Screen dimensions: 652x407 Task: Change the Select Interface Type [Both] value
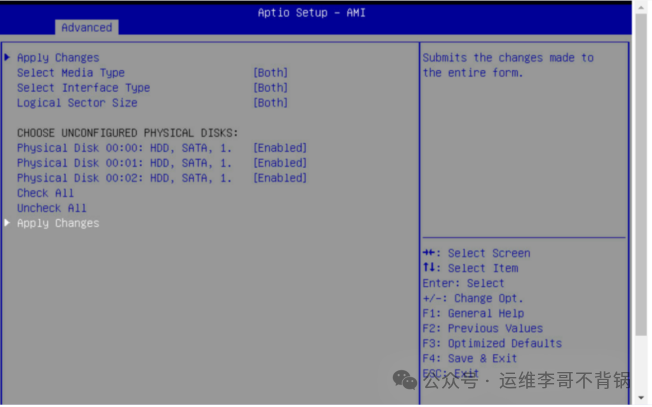pos(270,88)
